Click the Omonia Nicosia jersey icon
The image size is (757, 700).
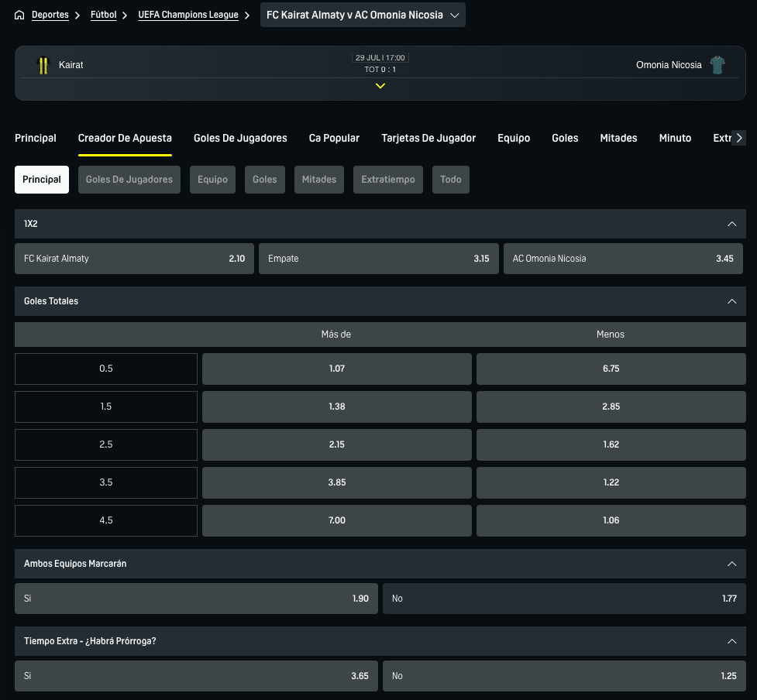[717, 65]
